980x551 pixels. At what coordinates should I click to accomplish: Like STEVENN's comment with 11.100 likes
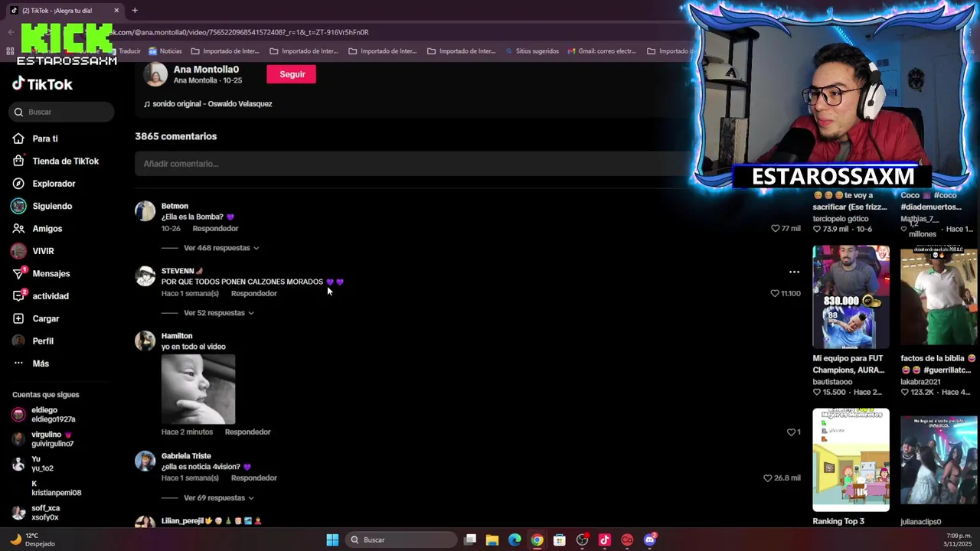(774, 293)
